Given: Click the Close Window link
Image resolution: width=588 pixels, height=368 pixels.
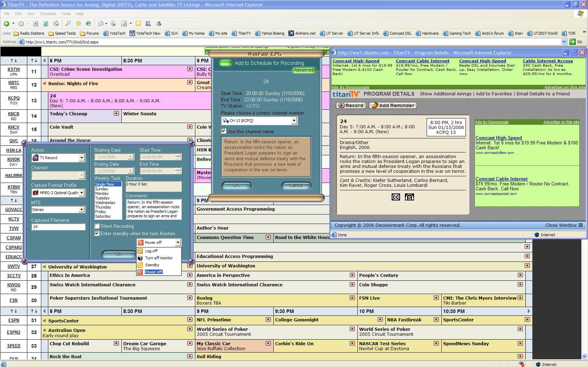Looking at the screenshot, I should (564, 225).
